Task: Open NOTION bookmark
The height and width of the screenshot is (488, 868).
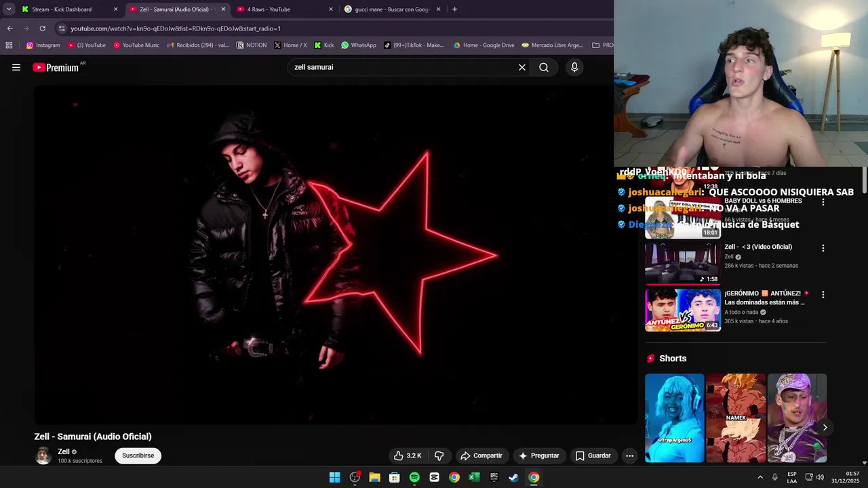Action: (x=252, y=45)
